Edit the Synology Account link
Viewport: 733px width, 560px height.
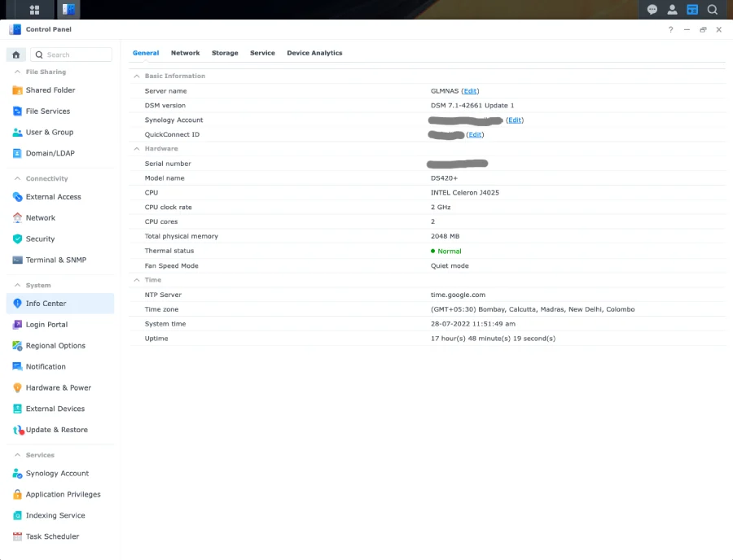(515, 120)
